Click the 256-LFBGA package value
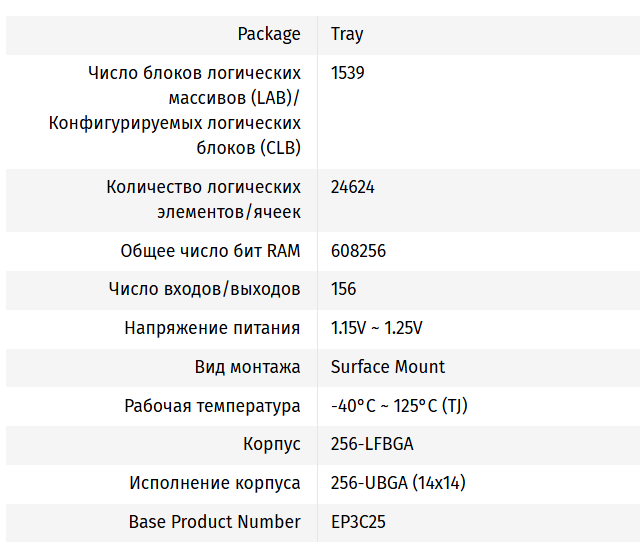Viewport: 640px width, 553px height. [372, 444]
